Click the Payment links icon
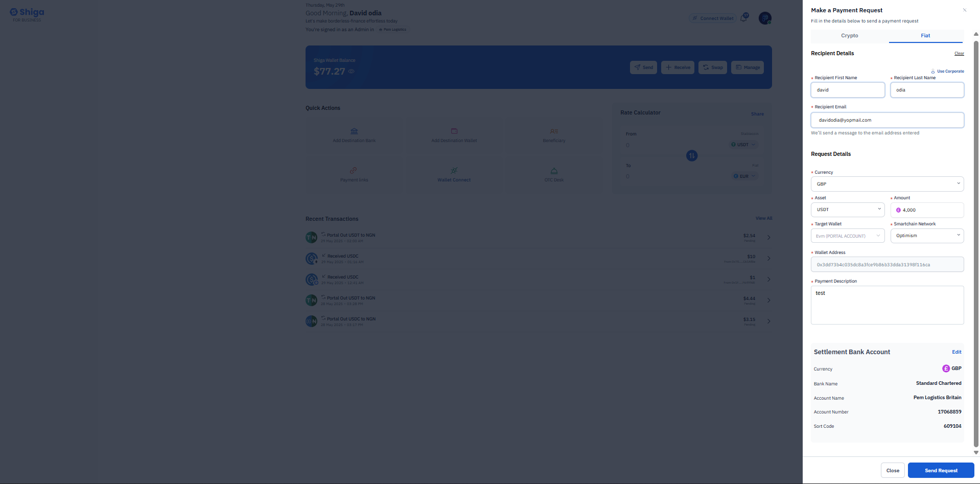The height and width of the screenshot is (484, 980). pyautogui.click(x=354, y=171)
